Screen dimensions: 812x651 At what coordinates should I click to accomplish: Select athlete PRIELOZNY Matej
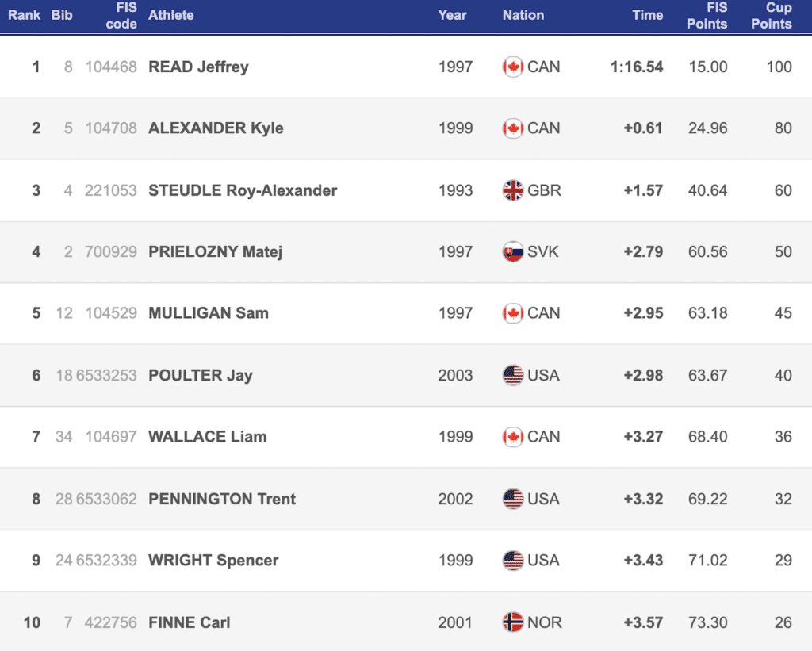click(215, 252)
